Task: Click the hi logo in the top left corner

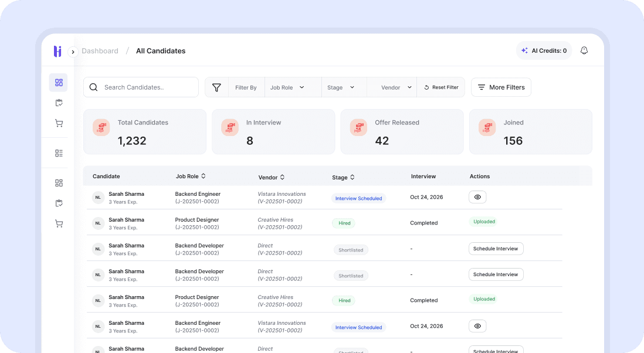Action: (x=57, y=51)
